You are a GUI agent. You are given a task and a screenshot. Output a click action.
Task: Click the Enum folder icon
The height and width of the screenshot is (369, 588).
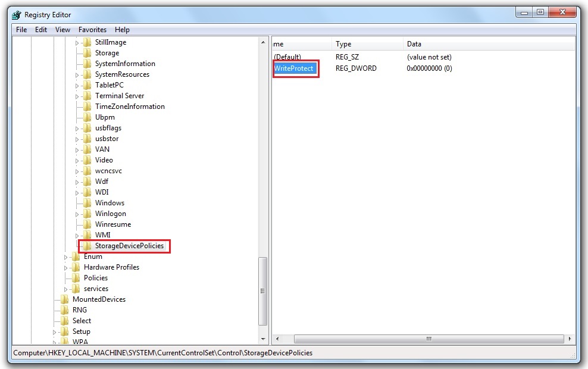point(76,257)
